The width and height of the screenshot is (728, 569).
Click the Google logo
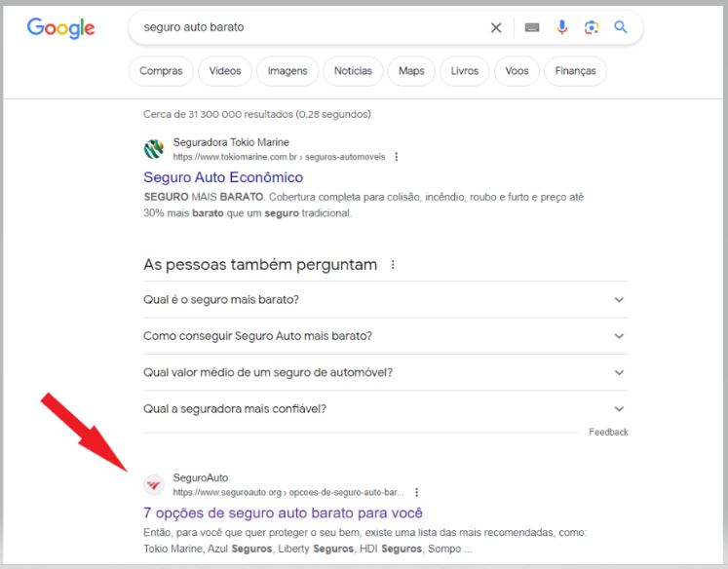[x=60, y=28]
